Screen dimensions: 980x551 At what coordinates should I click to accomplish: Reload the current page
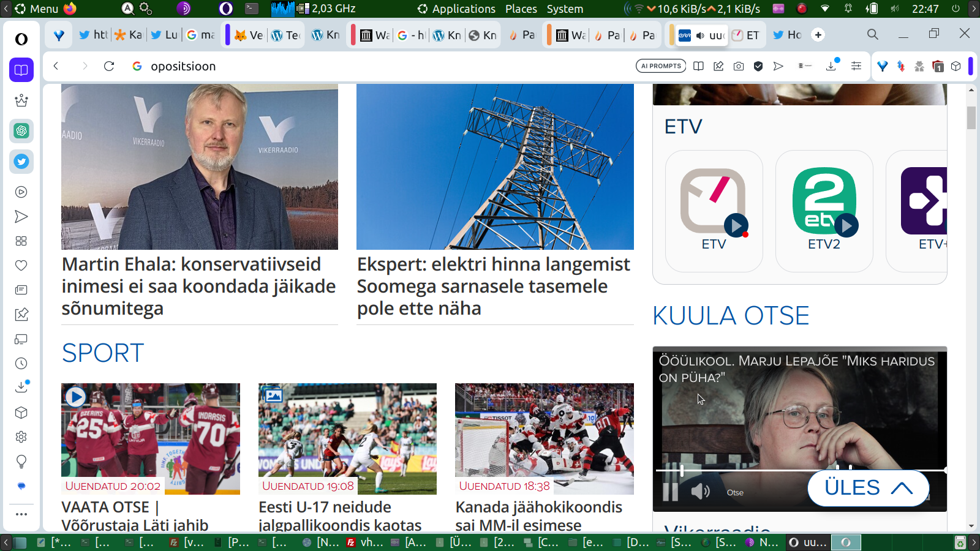[x=109, y=66]
